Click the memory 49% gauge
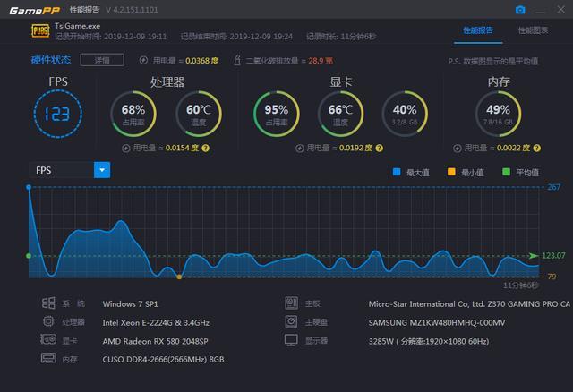 498,114
